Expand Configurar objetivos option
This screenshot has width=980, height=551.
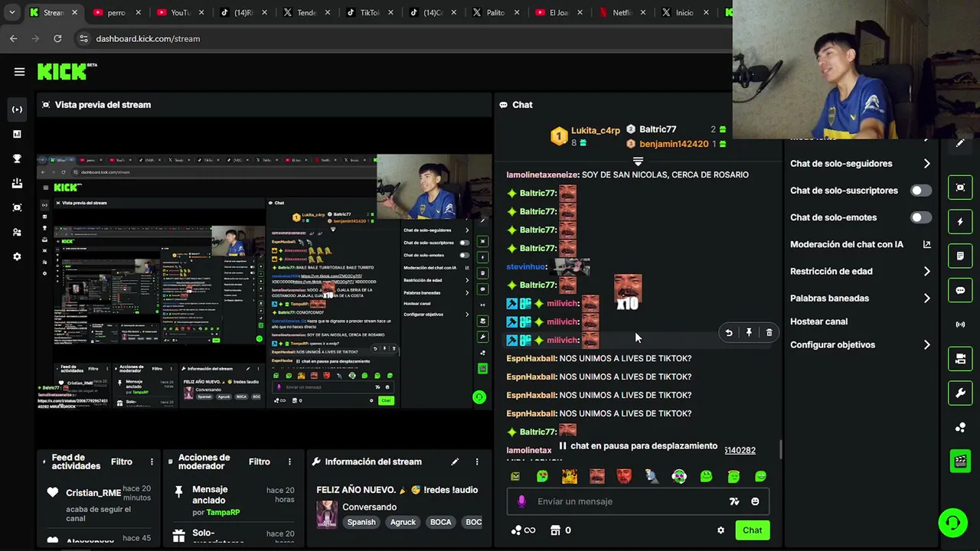coord(861,345)
